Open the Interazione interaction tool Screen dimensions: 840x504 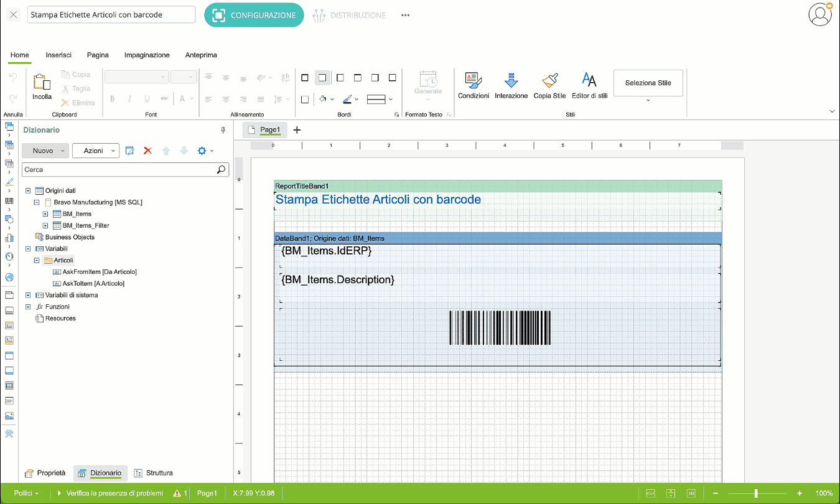point(511,86)
